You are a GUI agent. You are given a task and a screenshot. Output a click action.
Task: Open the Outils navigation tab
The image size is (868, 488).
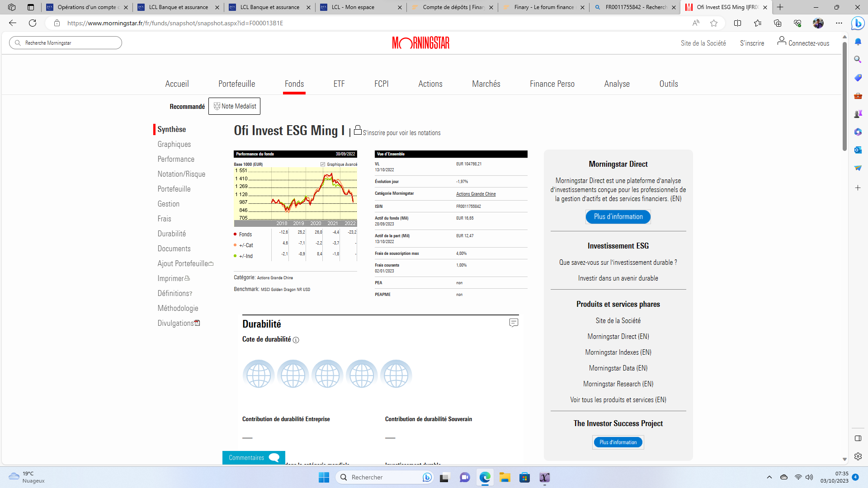click(x=669, y=84)
